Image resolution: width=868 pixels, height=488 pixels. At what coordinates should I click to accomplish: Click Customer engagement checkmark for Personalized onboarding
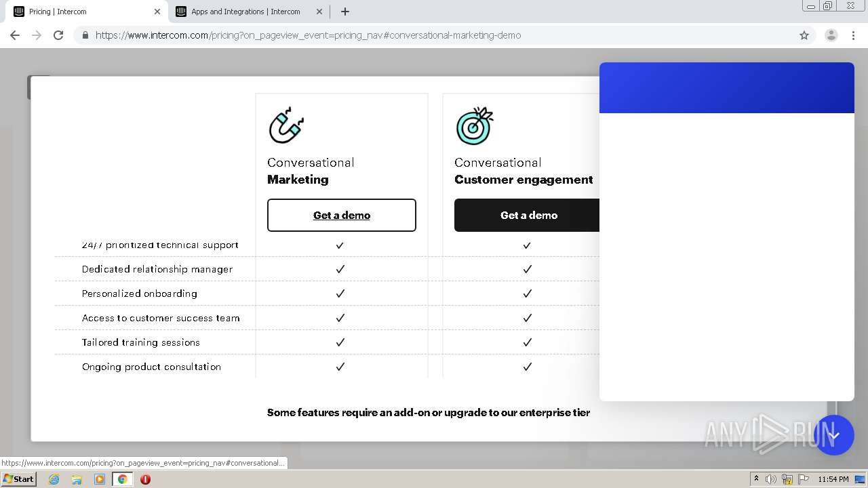coord(528,293)
